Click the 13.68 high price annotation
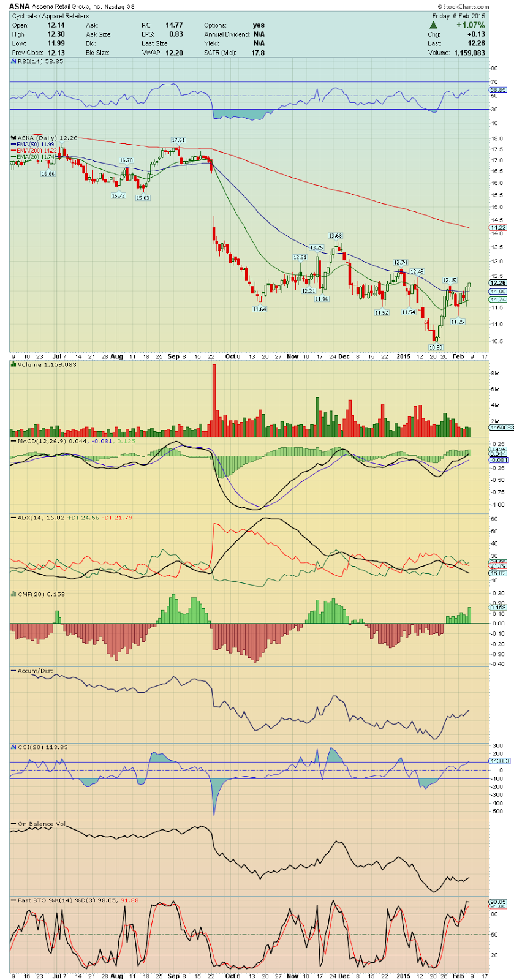This screenshot has height=980, width=514. click(x=335, y=235)
